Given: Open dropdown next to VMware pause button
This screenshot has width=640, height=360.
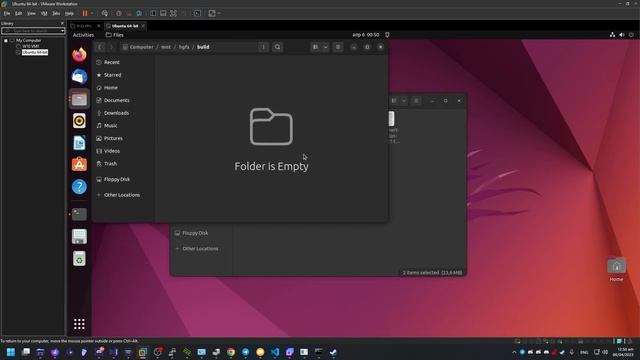Looking at the screenshot, I should 92,13.
